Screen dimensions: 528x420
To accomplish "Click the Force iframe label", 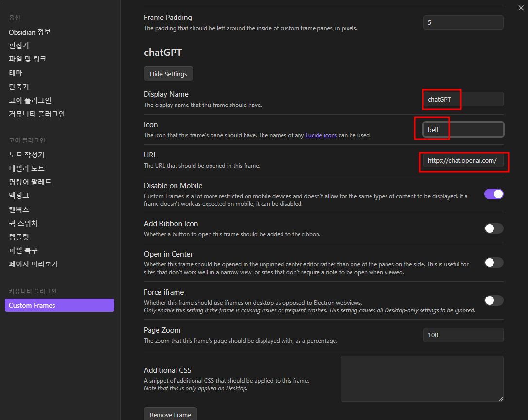I will coord(164,292).
